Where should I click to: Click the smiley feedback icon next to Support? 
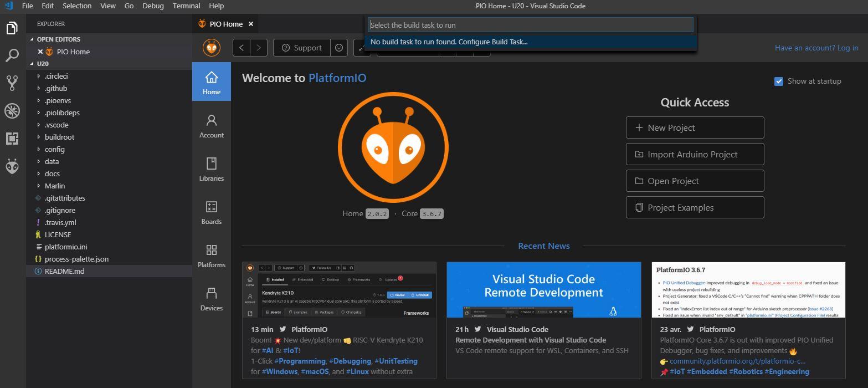339,48
